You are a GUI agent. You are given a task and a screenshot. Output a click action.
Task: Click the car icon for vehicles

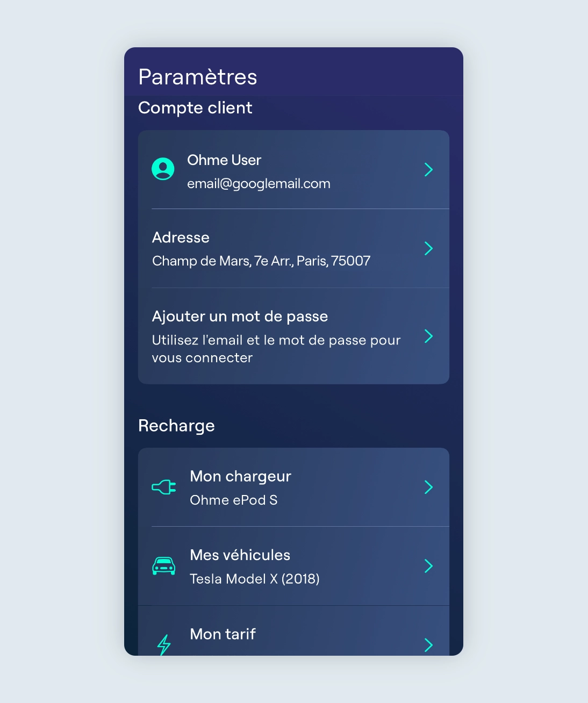(x=164, y=566)
